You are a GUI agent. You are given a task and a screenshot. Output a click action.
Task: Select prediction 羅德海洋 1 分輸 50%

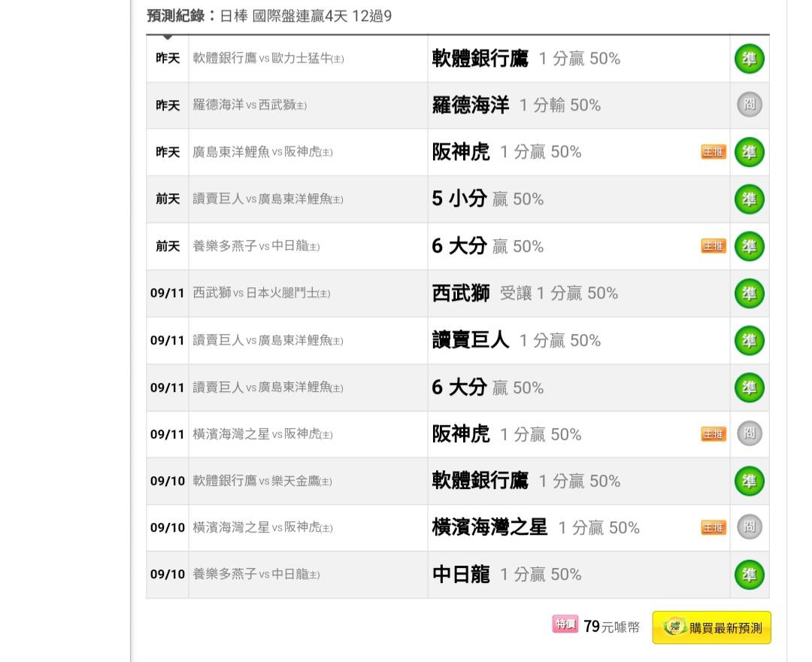click(x=517, y=105)
